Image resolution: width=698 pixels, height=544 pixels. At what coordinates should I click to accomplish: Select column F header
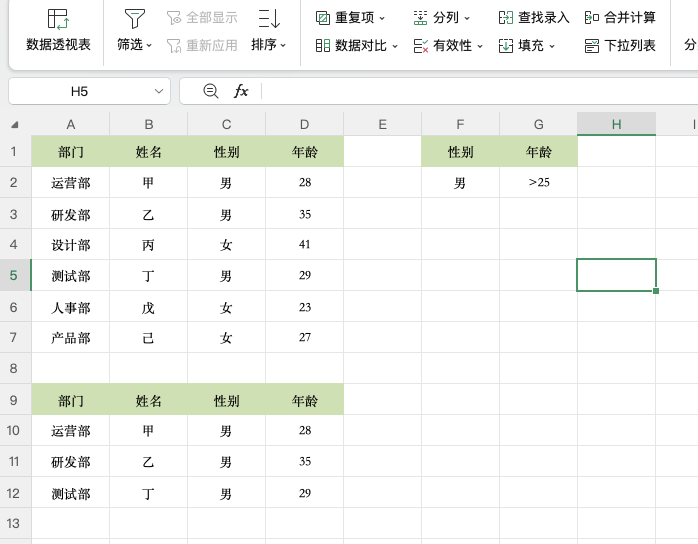point(460,124)
